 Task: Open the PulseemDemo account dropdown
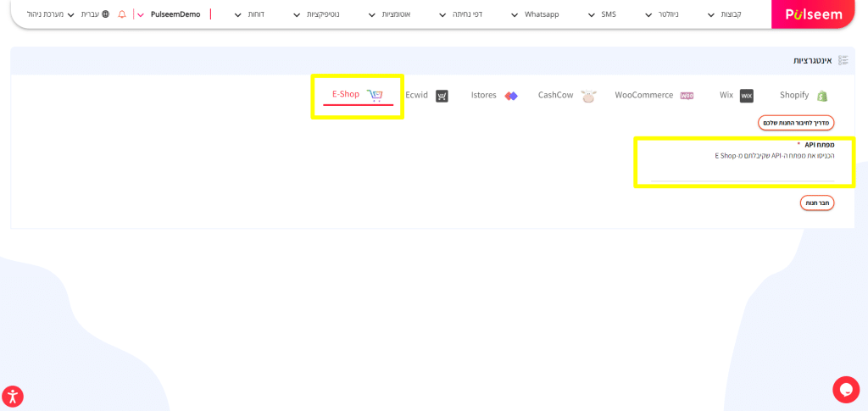[x=169, y=14]
